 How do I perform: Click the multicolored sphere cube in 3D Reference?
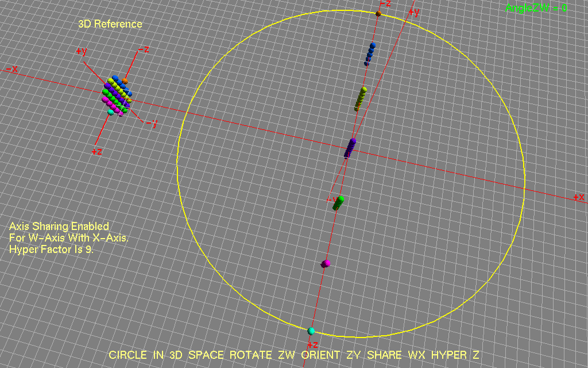click(x=117, y=95)
